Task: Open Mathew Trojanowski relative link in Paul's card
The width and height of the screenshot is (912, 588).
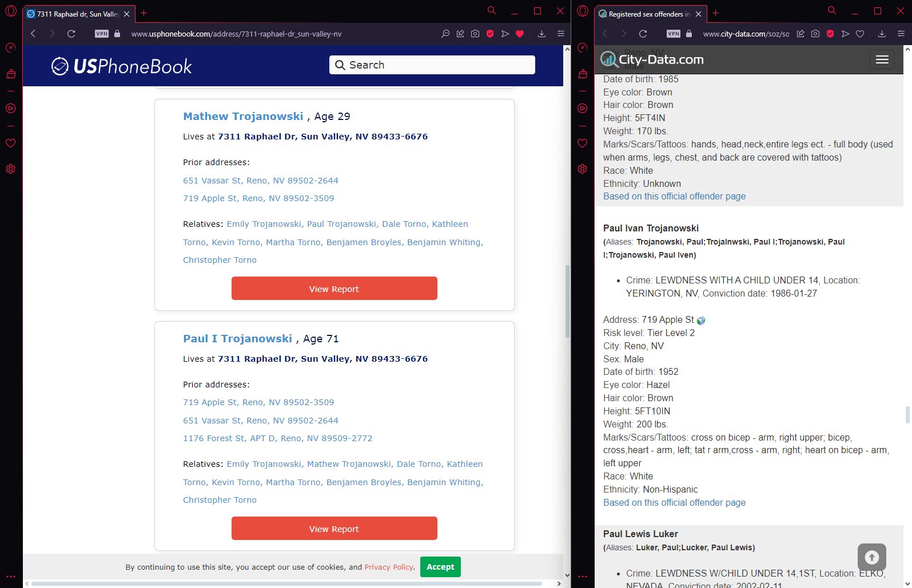Action: (349, 464)
